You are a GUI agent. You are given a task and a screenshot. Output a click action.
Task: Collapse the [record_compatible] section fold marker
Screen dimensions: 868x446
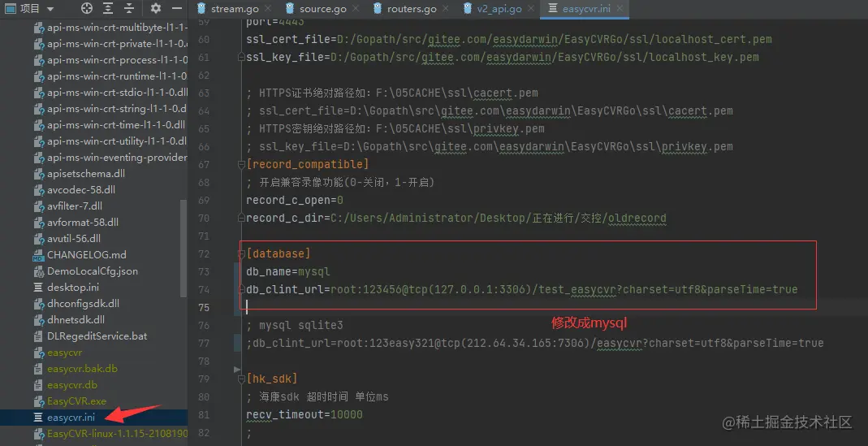click(241, 165)
